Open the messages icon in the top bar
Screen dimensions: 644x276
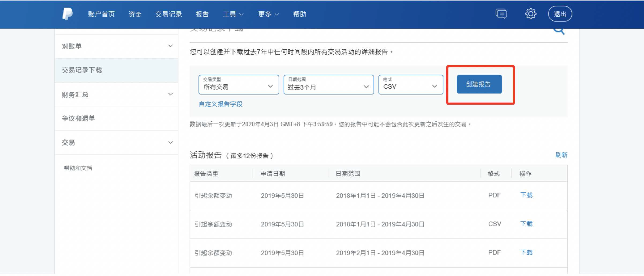click(x=501, y=14)
